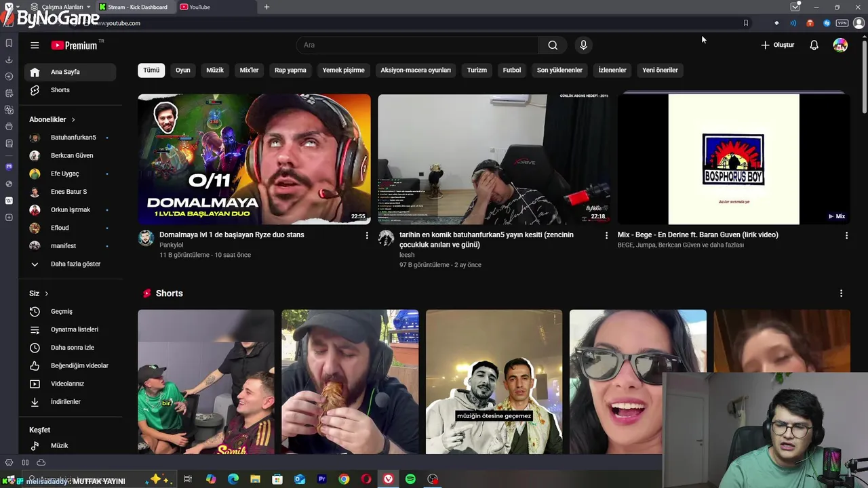Open sync cloud status icon
The width and height of the screenshot is (868, 488).
click(41, 462)
